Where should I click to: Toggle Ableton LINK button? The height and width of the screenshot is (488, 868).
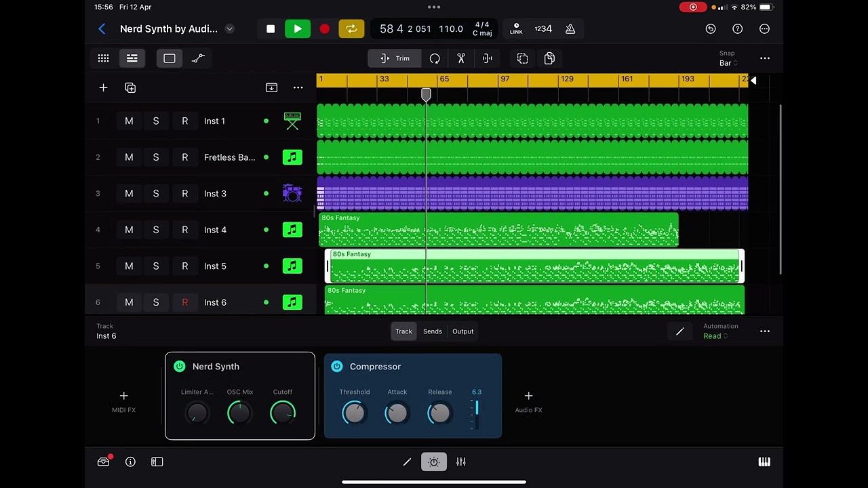[516, 29]
